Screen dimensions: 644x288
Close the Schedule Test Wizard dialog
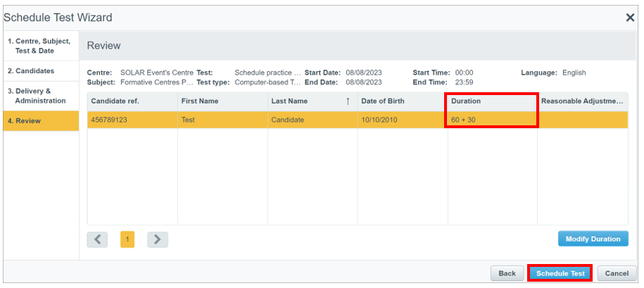(630, 18)
